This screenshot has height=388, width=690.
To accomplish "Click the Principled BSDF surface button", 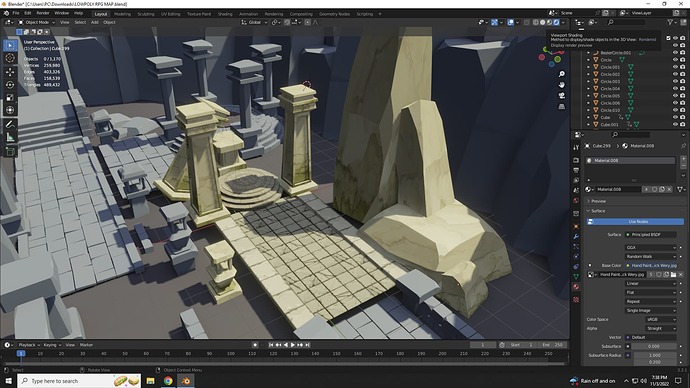I will (x=651, y=234).
